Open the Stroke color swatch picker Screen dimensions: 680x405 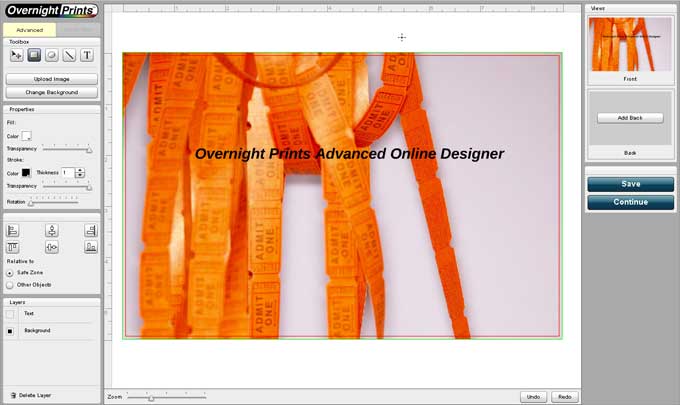(x=26, y=173)
